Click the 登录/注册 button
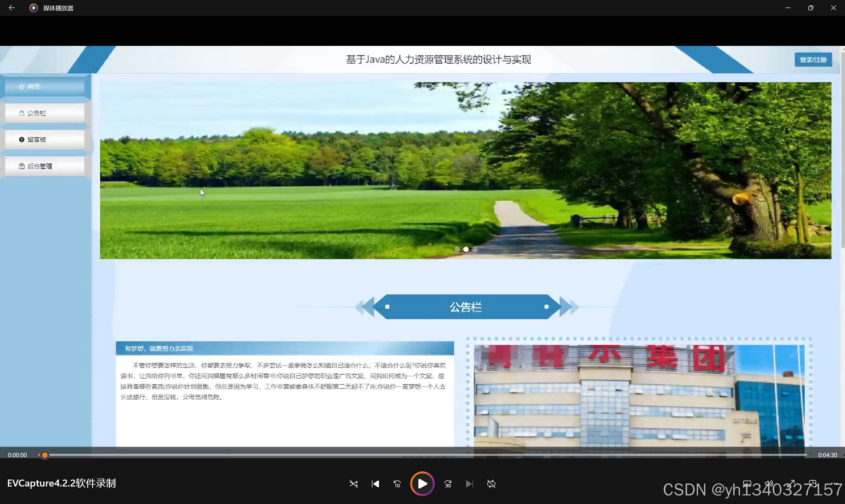The width and height of the screenshot is (845, 504). (813, 59)
